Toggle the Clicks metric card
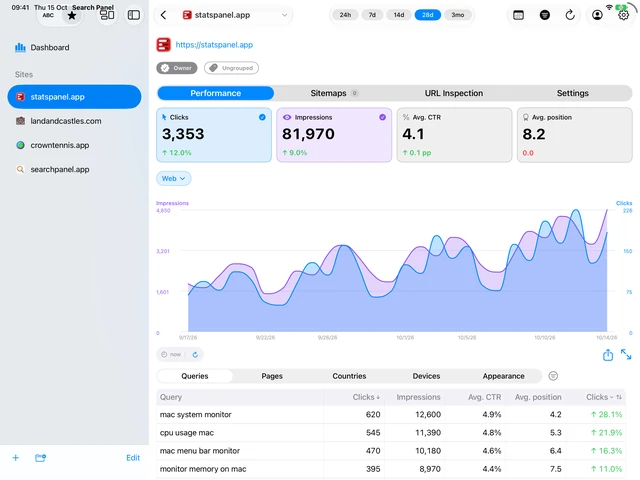 coord(214,135)
